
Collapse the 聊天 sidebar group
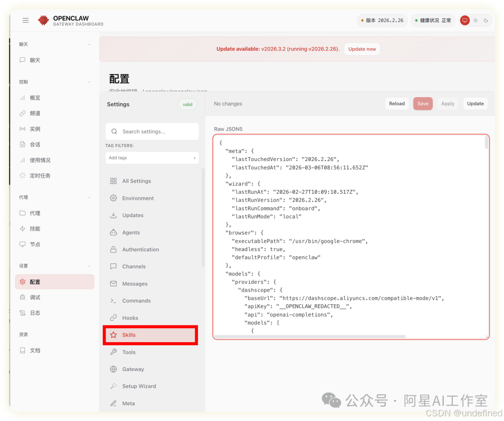(89, 44)
